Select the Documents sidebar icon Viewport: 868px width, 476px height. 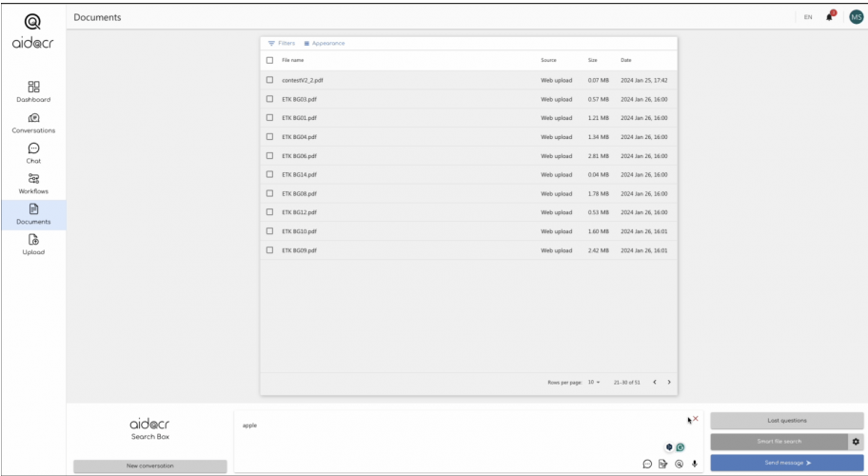[33, 214]
